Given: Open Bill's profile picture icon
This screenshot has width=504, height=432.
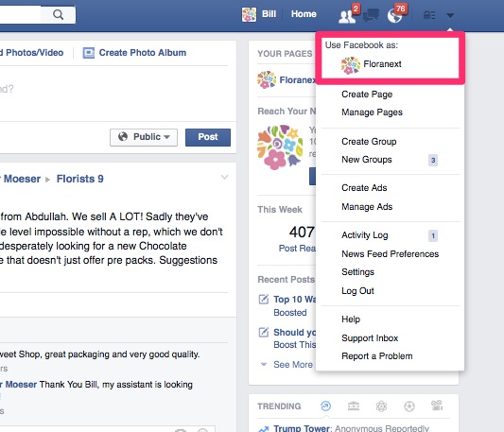Looking at the screenshot, I should point(249,14).
